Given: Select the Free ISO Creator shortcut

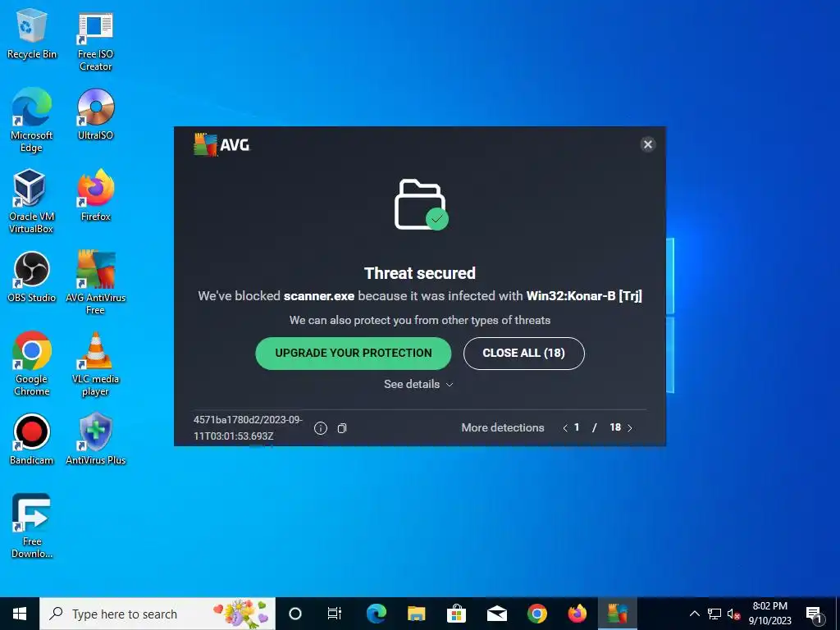Looking at the screenshot, I should pyautogui.click(x=95, y=41).
